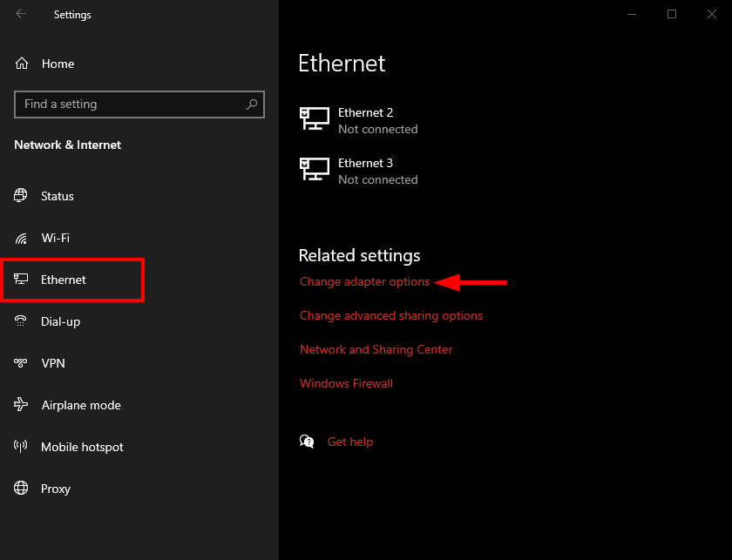Select the Ethernet 3 network adapter
732x560 pixels.
pyautogui.click(x=365, y=171)
